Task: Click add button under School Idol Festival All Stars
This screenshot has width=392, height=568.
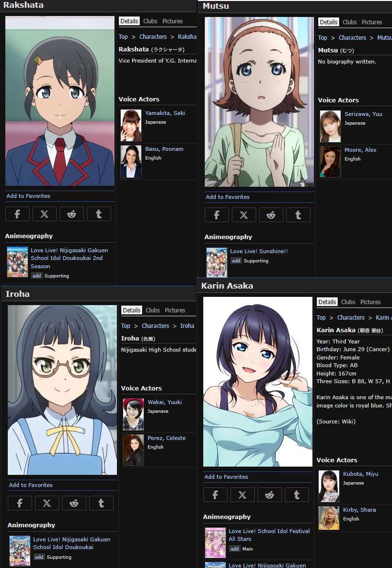Action: tap(235, 549)
